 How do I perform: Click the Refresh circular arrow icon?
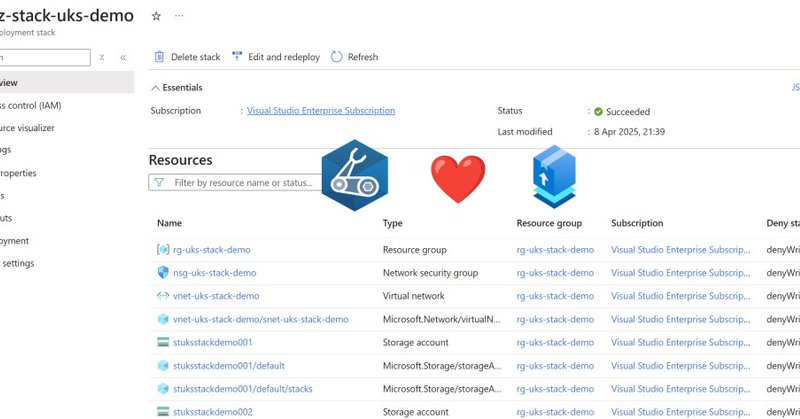(x=336, y=57)
